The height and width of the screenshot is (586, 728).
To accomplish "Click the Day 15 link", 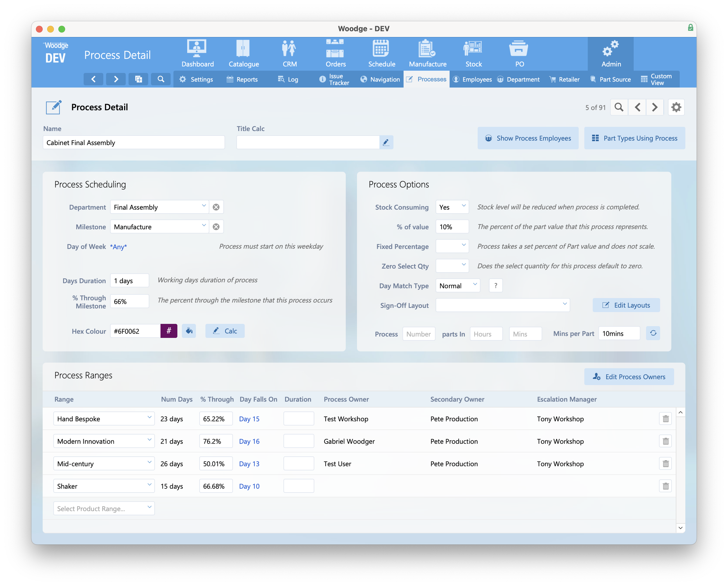I will [x=249, y=419].
